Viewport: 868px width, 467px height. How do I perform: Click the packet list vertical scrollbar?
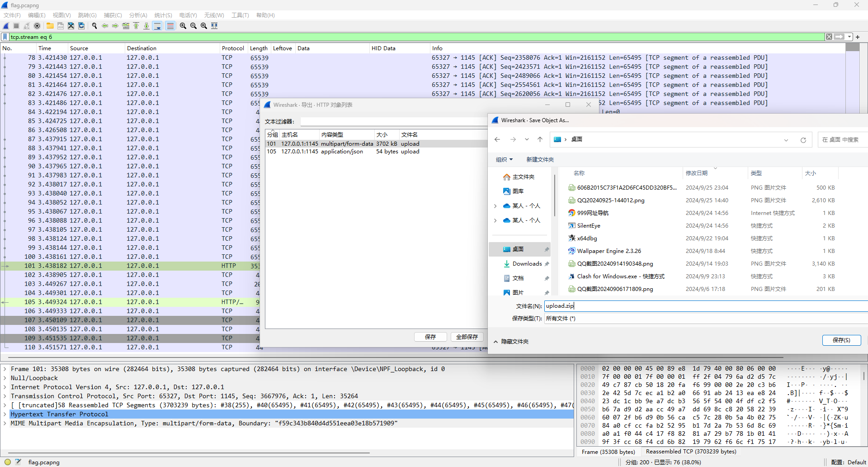(852, 181)
